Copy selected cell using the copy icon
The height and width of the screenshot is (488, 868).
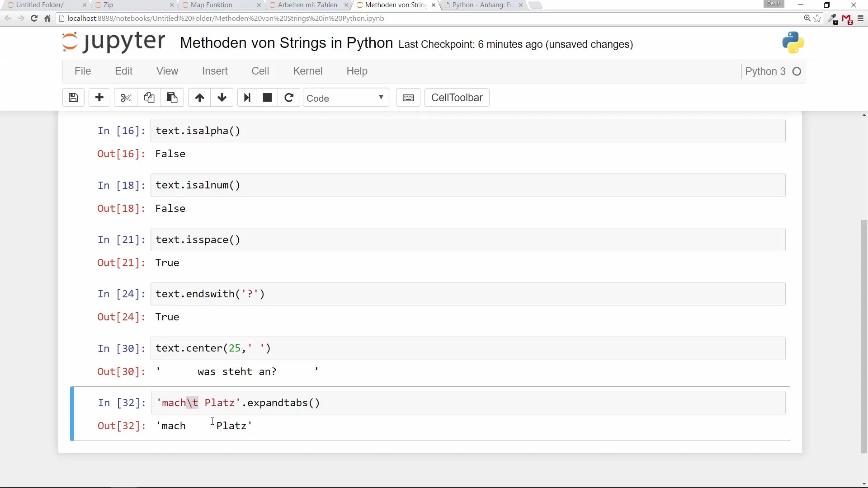(149, 98)
